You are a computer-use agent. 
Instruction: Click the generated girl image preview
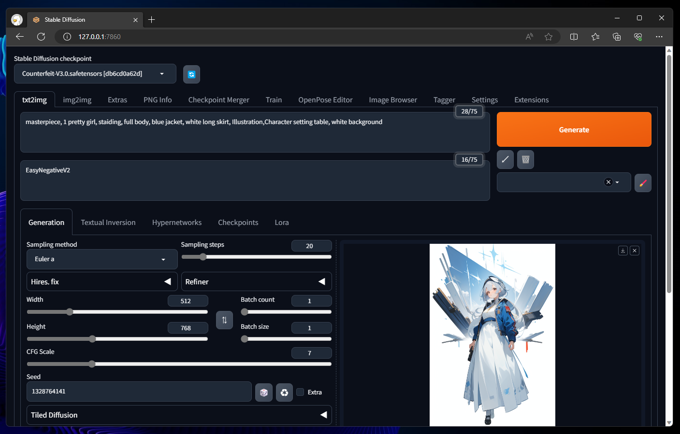[492, 335]
